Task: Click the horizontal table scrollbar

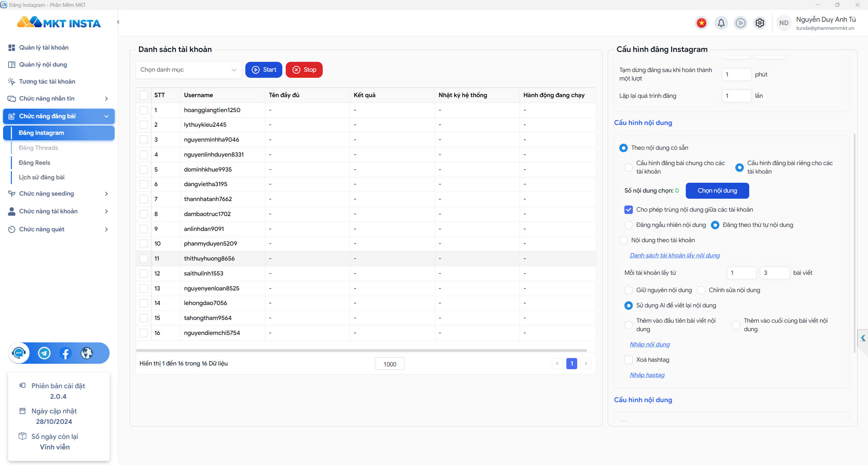Action: pyautogui.click(x=361, y=350)
